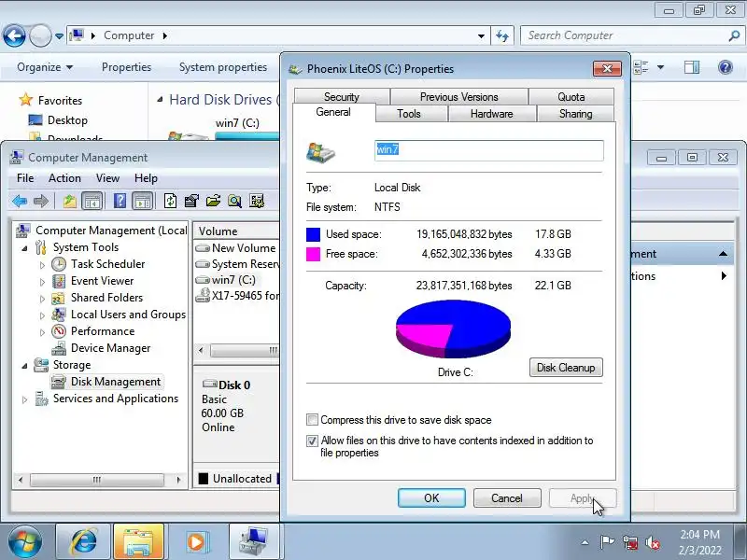
Task: Click the last settings list icon in toolbar
Action: [x=256, y=201]
